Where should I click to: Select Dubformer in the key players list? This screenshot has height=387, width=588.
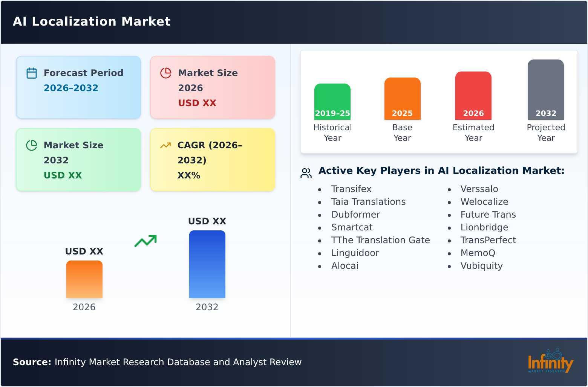[x=355, y=215]
